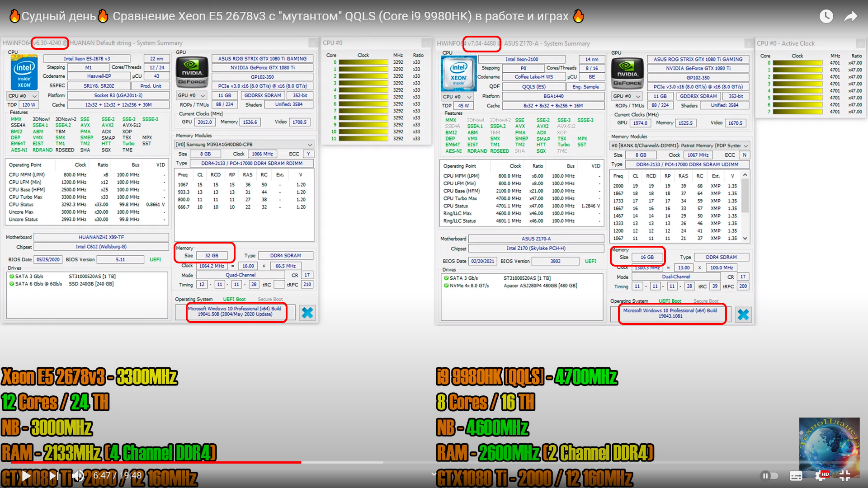The width and height of the screenshot is (868, 488).
Task: Click the Watch later clock icon
Action: pyautogui.click(x=826, y=16)
